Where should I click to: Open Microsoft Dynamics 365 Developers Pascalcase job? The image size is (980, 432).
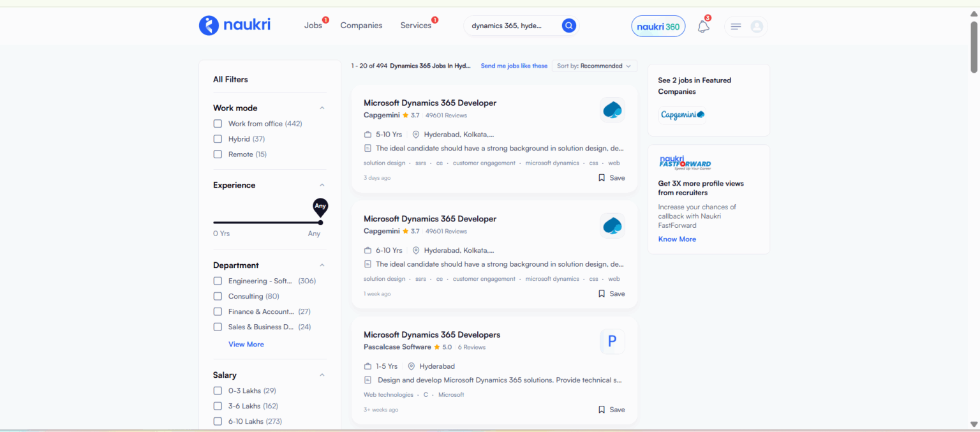tap(432, 334)
